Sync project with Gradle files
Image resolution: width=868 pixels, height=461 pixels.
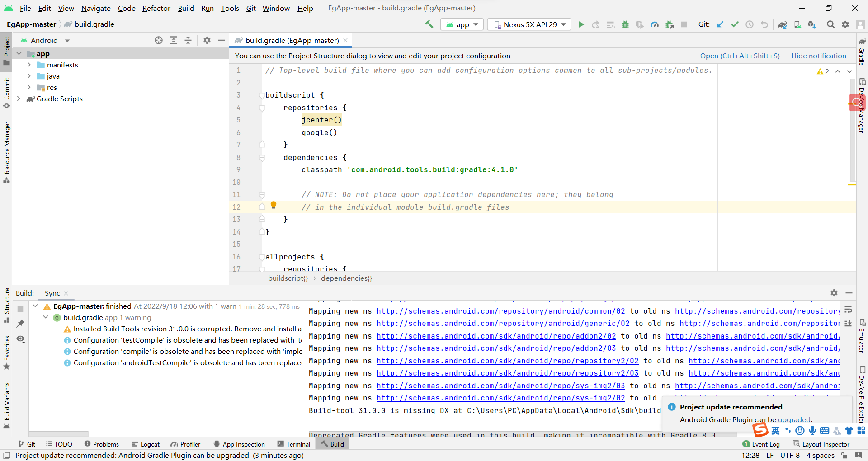pyautogui.click(x=782, y=24)
